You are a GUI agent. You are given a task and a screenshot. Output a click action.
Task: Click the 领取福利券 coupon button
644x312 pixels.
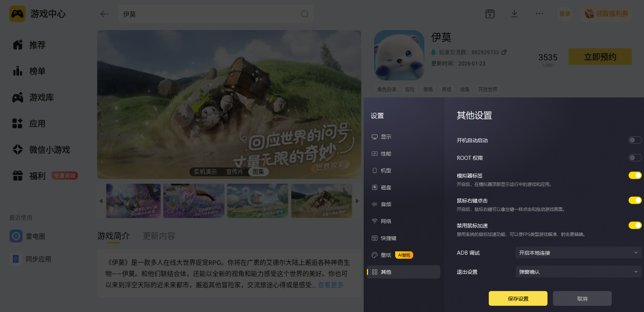(x=607, y=14)
